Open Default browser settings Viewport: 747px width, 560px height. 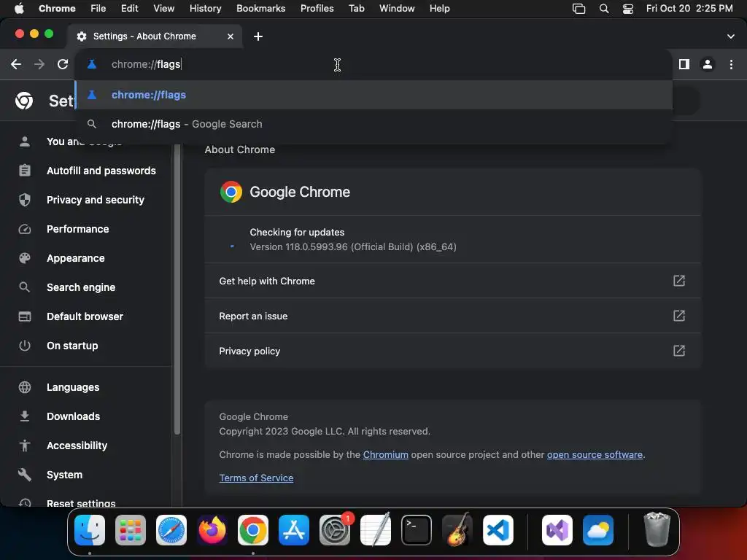pos(85,316)
